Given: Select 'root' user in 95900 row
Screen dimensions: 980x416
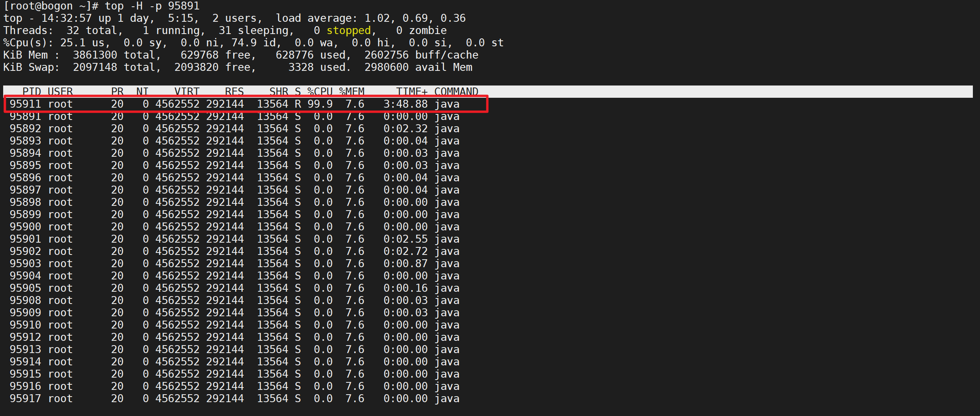Looking at the screenshot, I should tap(60, 227).
